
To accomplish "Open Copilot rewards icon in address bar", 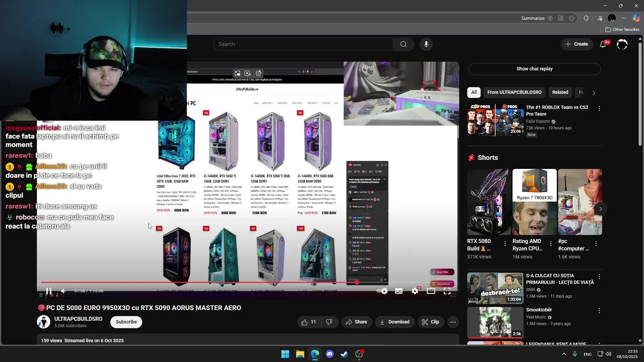I will pyautogui.click(x=550, y=18).
